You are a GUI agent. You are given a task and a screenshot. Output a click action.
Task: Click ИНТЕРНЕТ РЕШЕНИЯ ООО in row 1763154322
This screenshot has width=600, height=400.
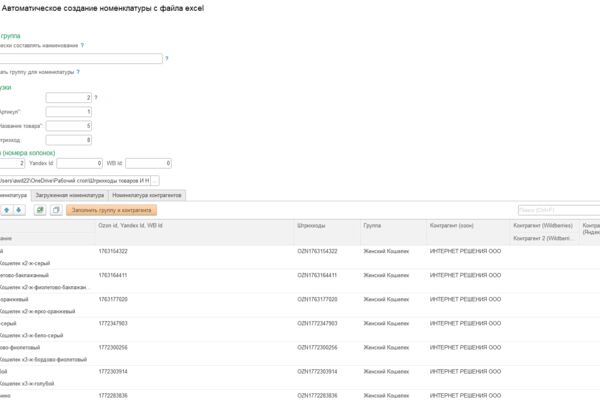pos(465,251)
